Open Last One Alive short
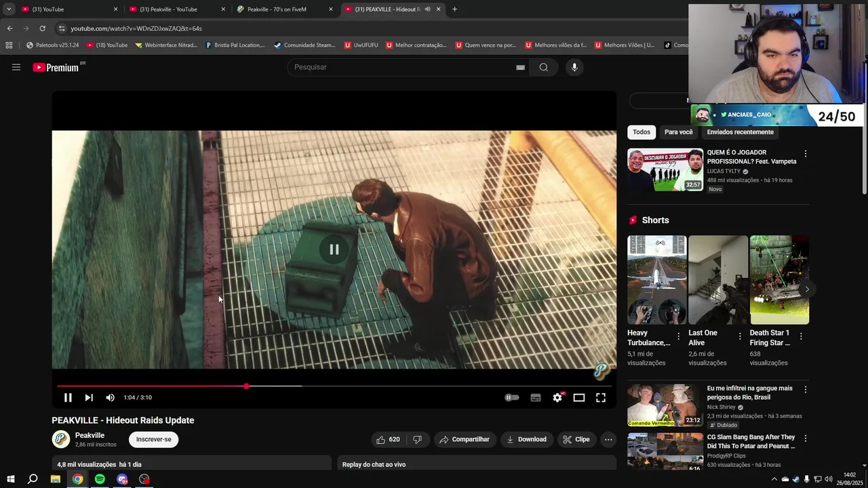868x488 pixels. tap(718, 280)
